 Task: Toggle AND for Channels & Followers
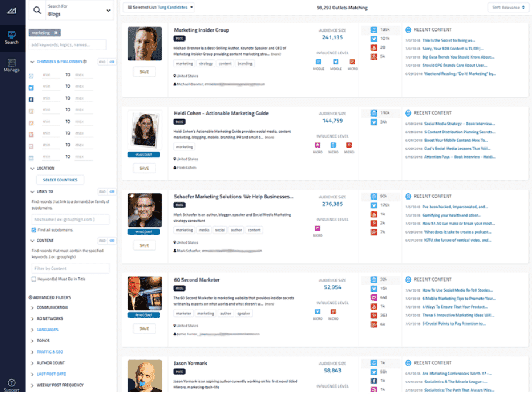(x=102, y=61)
